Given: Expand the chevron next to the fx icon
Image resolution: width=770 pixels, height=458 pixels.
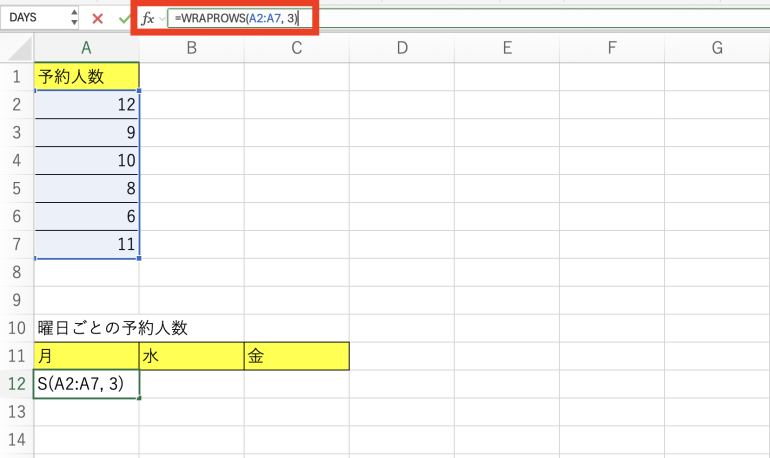Looking at the screenshot, I should (x=162, y=18).
